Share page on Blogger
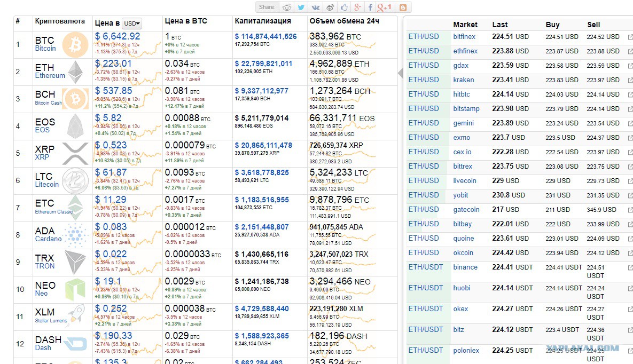Viewport: 633px width, 364px height. pyautogui.click(x=403, y=7)
